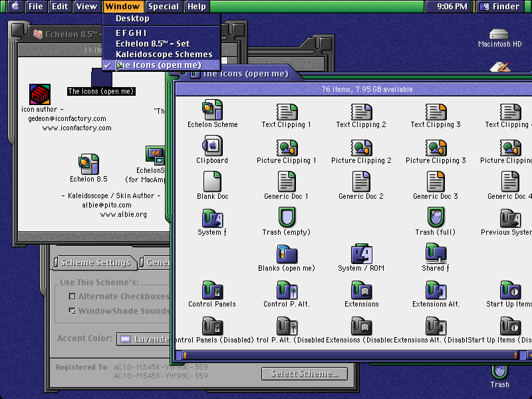Image resolution: width=532 pixels, height=399 pixels.
Task: Select the Picture Clipping 3 icon
Action: point(436,148)
